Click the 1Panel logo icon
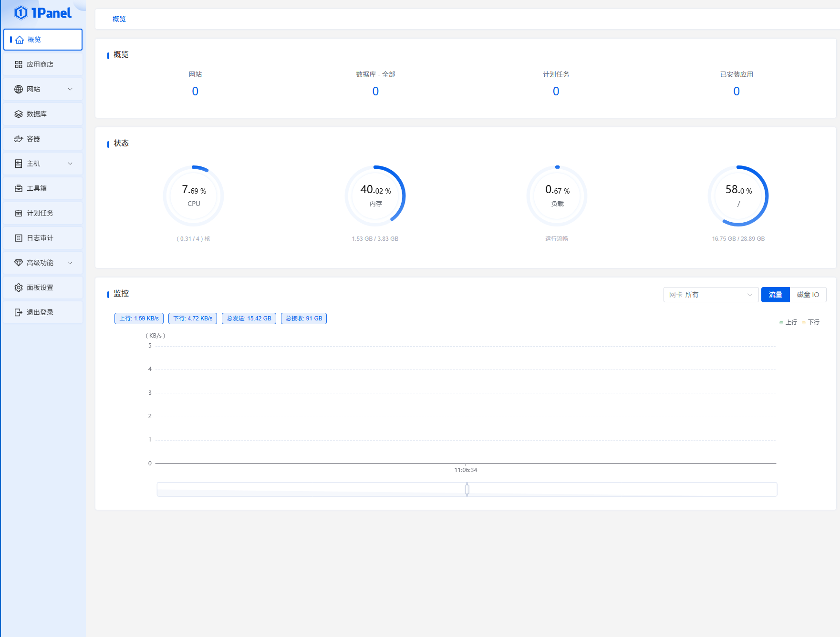The height and width of the screenshot is (637, 840). point(21,13)
